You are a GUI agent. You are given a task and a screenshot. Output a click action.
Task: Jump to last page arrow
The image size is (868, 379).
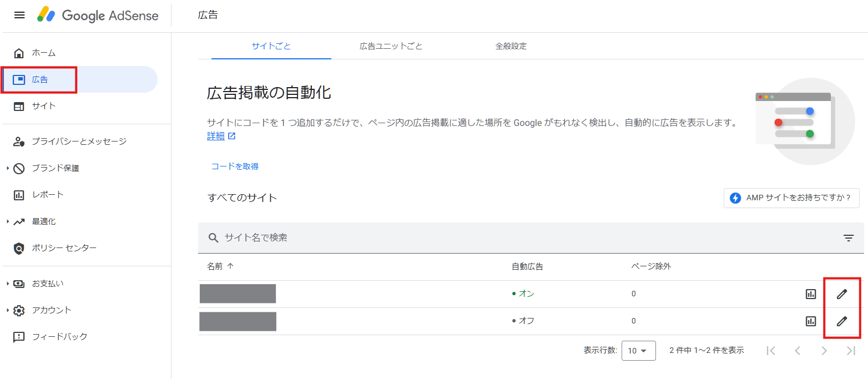tap(851, 350)
